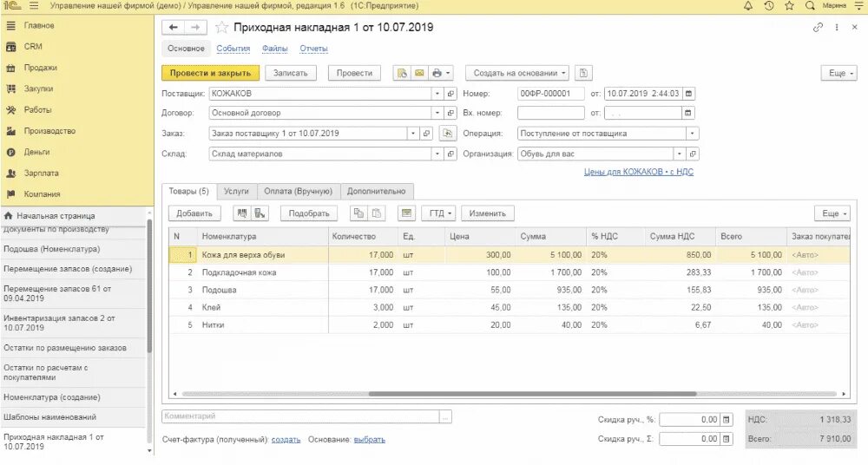Viewport: 868px width, 465px height.
Task: Expand the Склад dropdown
Action: tap(437, 154)
